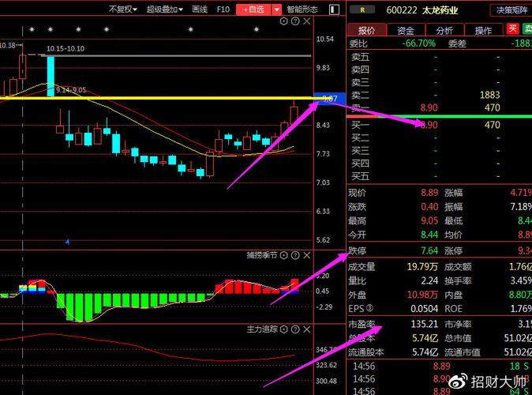Click the 7.03 price axis label

coord(323,182)
